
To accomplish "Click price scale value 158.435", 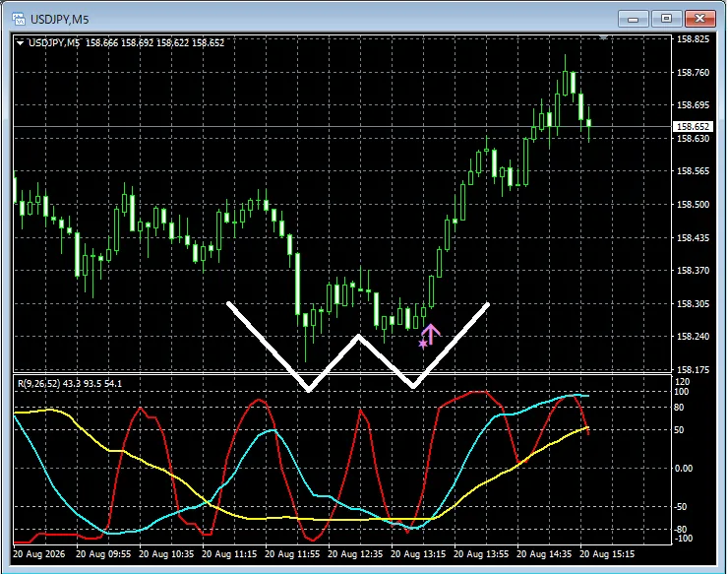I will 693,237.
